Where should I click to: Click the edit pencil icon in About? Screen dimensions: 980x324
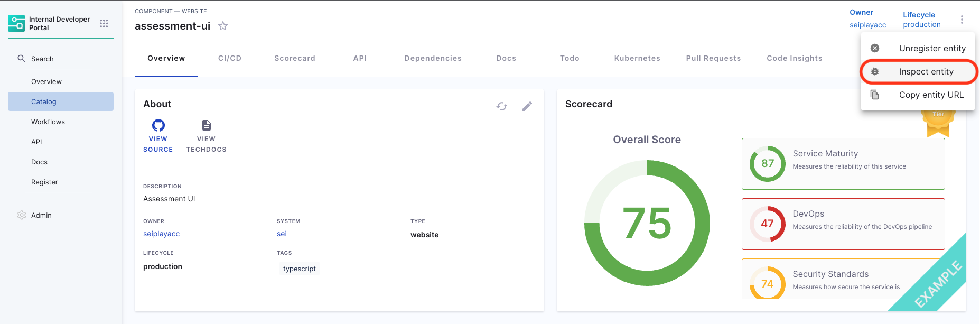click(x=527, y=106)
